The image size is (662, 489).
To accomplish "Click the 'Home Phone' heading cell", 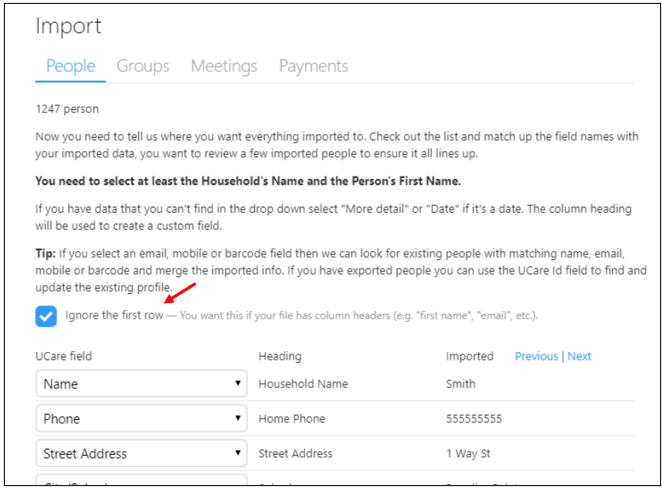I will 292,419.
